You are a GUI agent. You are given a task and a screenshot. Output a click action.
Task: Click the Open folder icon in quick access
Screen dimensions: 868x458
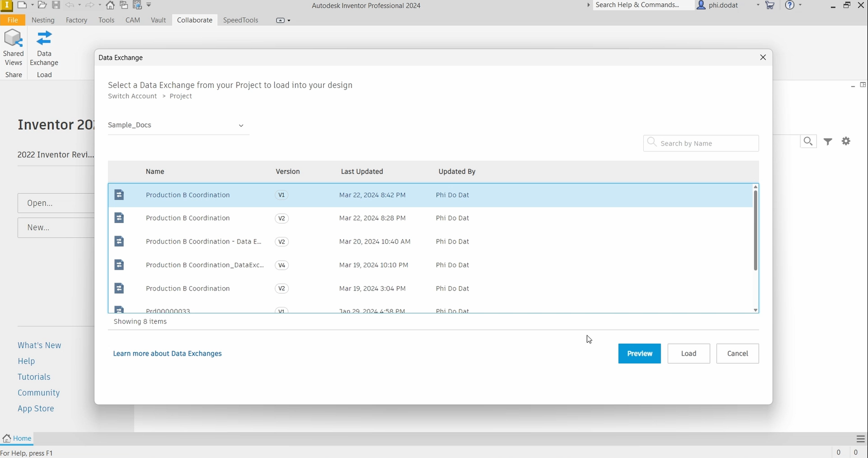tap(42, 5)
